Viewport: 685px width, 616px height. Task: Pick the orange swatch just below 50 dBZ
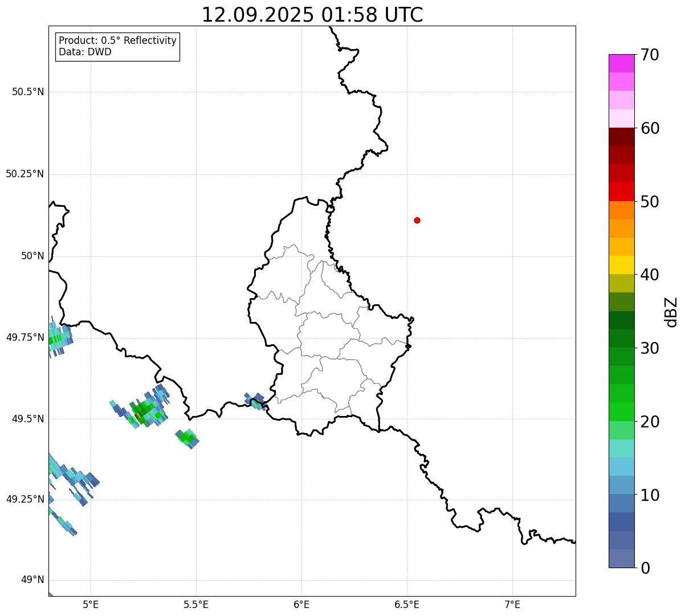(x=621, y=210)
